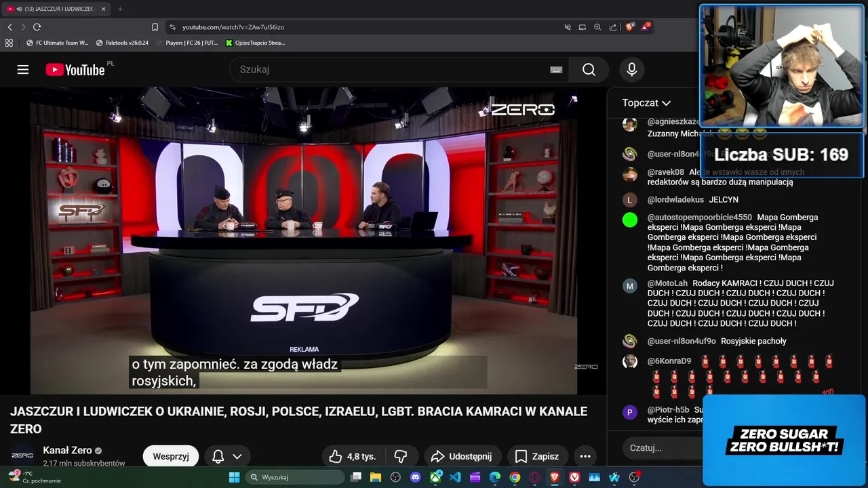Bookmark this page with the bookmark icon

[155, 27]
